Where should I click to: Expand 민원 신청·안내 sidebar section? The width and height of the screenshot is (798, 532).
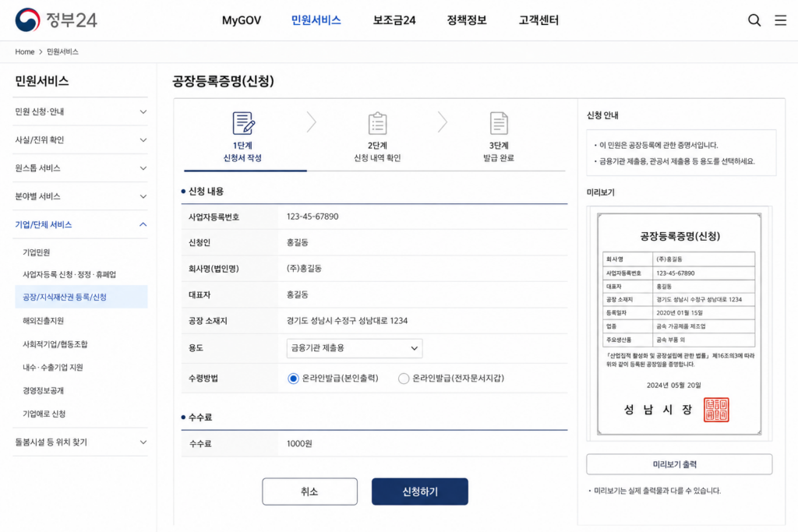(x=80, y=112)
